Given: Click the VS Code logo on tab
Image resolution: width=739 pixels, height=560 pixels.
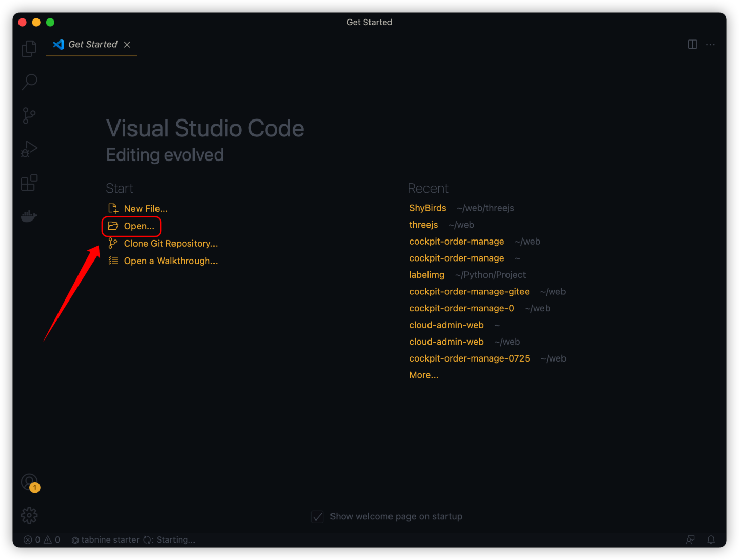Looking at the screenshot, I should pos(59,45).
